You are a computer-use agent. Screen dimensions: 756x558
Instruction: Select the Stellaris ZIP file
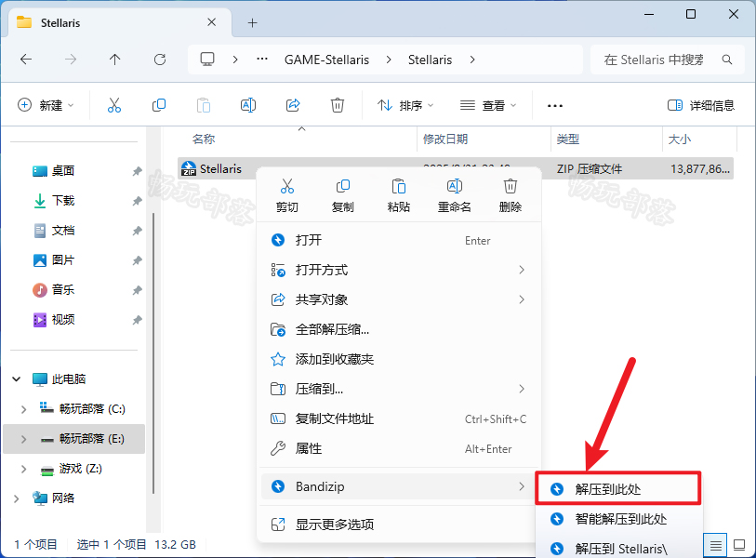point(455,169)
